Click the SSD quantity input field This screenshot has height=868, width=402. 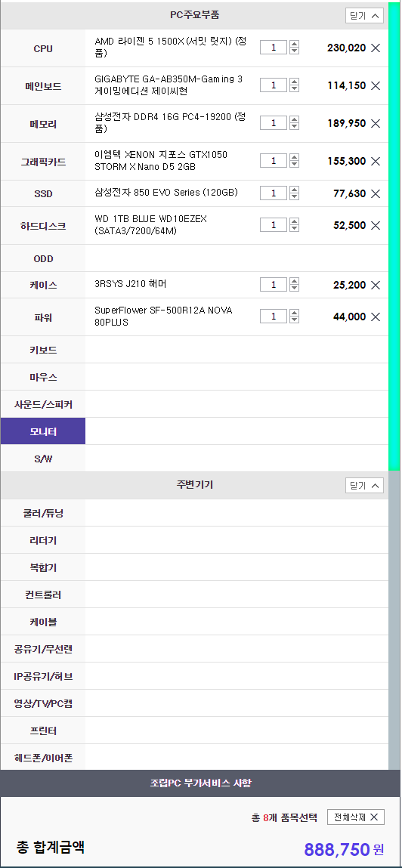click(274, 193)
